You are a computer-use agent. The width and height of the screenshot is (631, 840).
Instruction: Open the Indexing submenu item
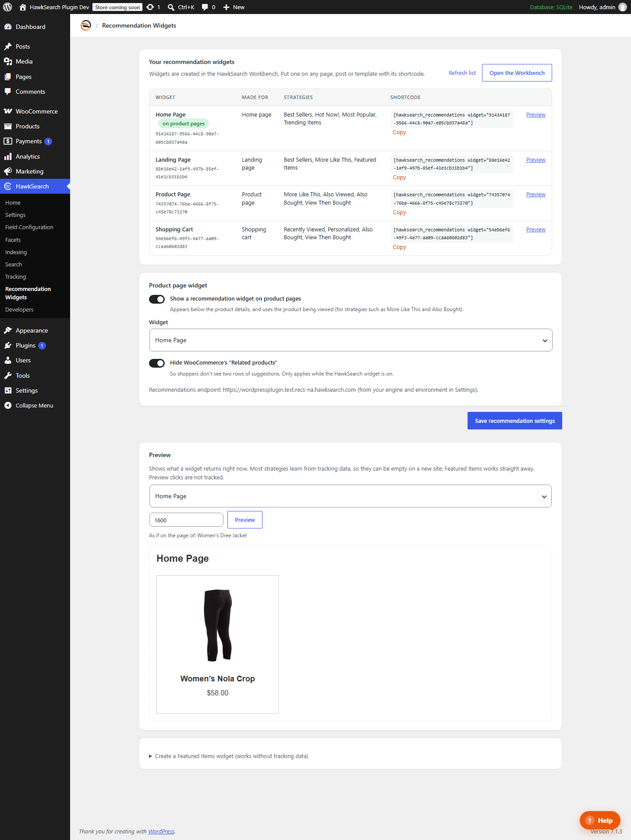(x=16, y=252)
